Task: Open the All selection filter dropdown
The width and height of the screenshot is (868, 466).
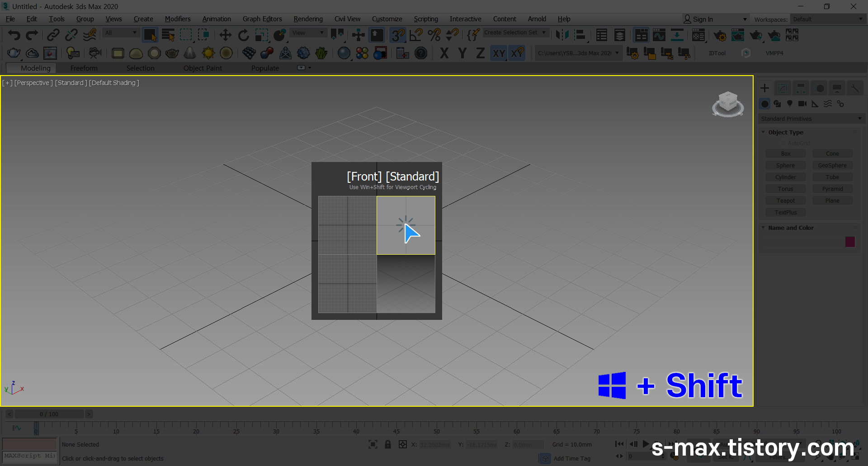Action: point(120,33)
